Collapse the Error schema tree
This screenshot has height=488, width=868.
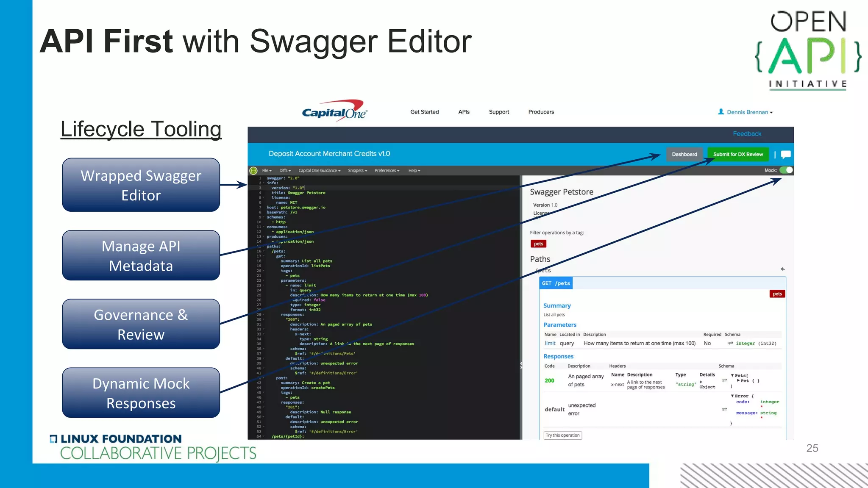(732, 396)
